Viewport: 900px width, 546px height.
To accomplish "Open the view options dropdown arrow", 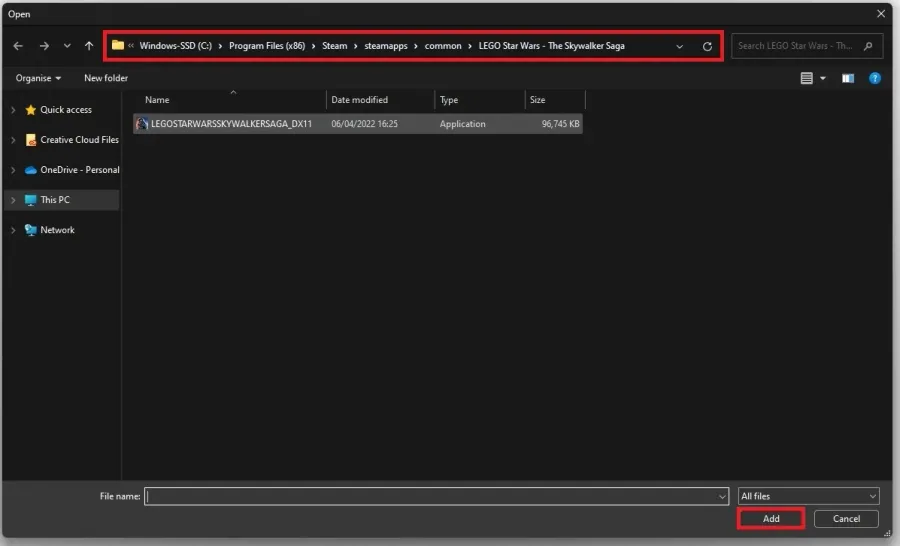I will tap(823, 78).
